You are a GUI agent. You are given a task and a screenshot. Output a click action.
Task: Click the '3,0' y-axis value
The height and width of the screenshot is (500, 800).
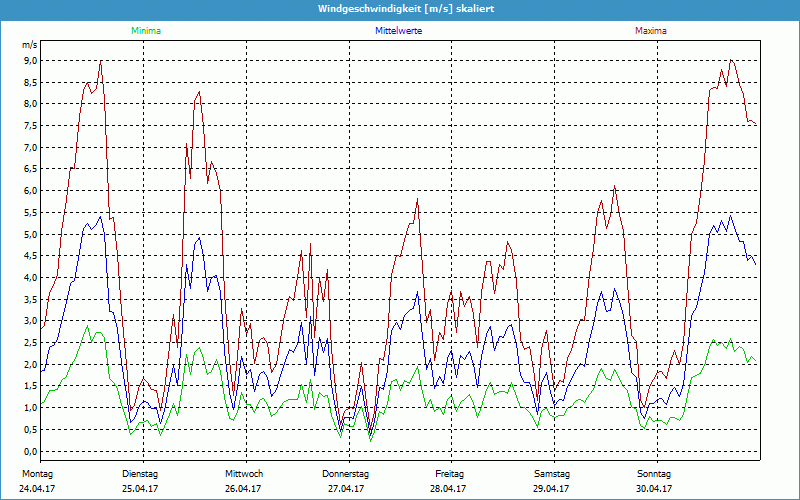click(x=31, y=321)
